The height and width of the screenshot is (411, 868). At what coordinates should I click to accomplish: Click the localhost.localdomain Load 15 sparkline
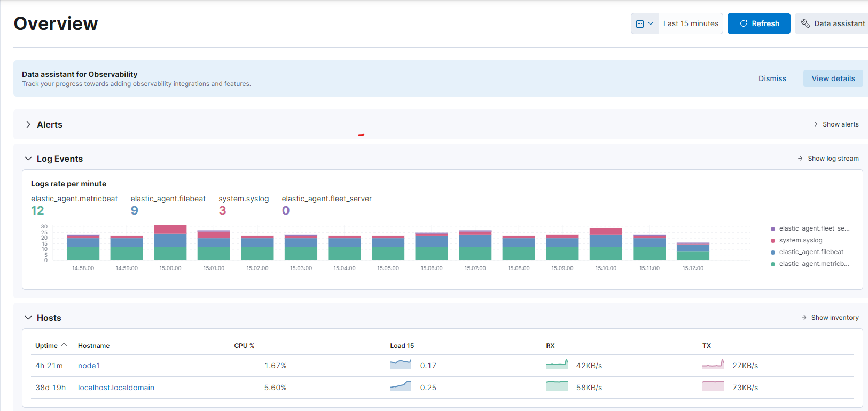401,385
